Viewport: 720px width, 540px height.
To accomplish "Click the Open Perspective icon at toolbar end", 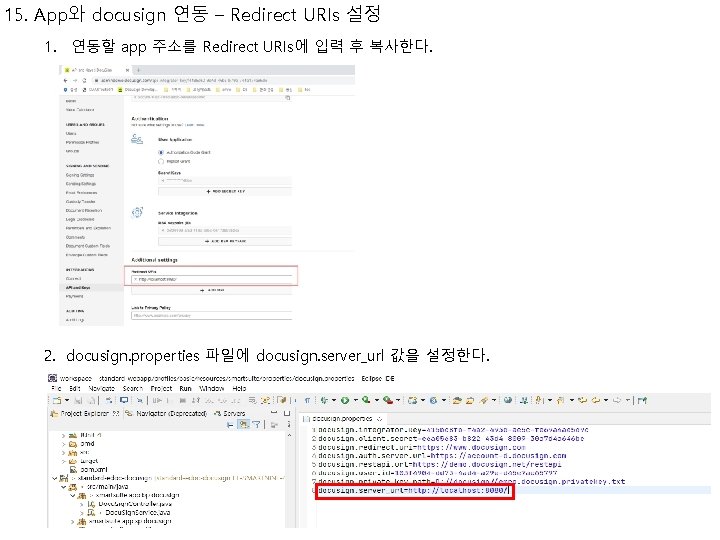I will pos(642,400).
